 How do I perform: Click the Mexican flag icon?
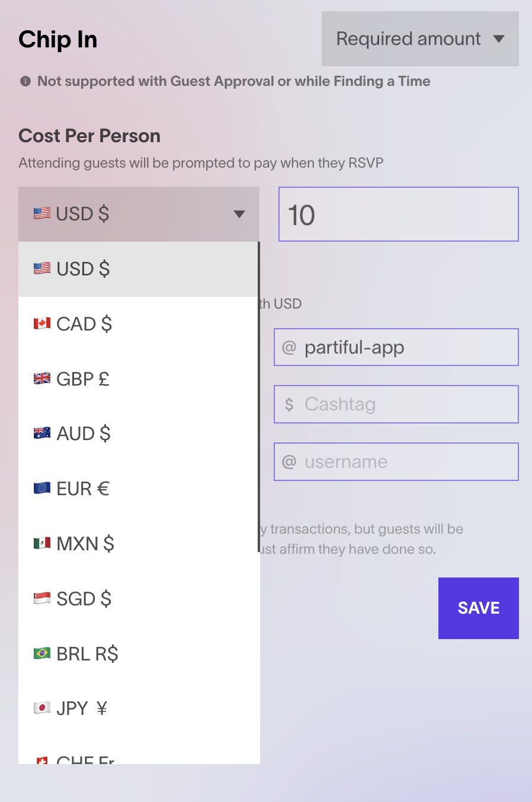point(42,543)
